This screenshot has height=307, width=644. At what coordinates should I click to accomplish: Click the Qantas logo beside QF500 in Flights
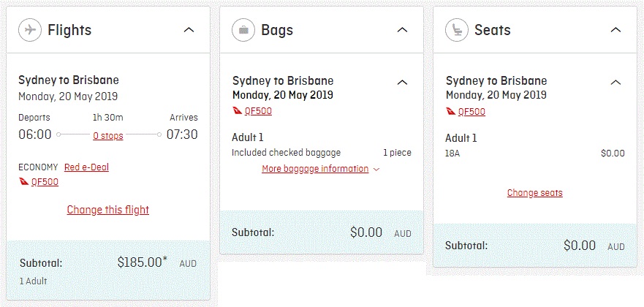tap(24, 181)
